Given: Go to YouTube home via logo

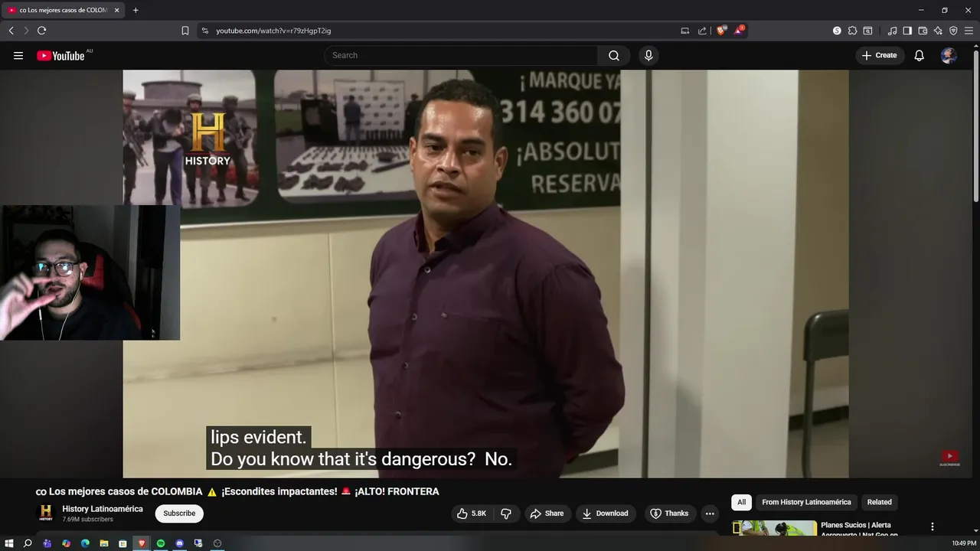Looking at the screenshot, I should click(x=60, y=55).
